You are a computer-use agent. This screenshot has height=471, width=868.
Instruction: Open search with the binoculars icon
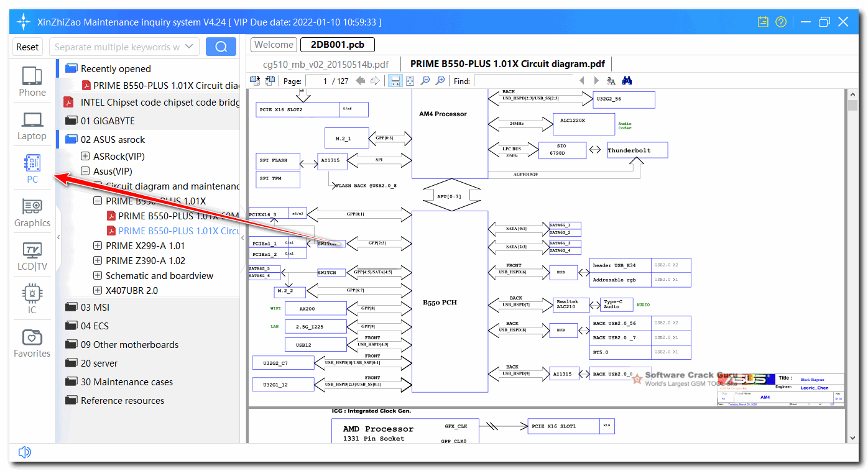coord(627,80)
